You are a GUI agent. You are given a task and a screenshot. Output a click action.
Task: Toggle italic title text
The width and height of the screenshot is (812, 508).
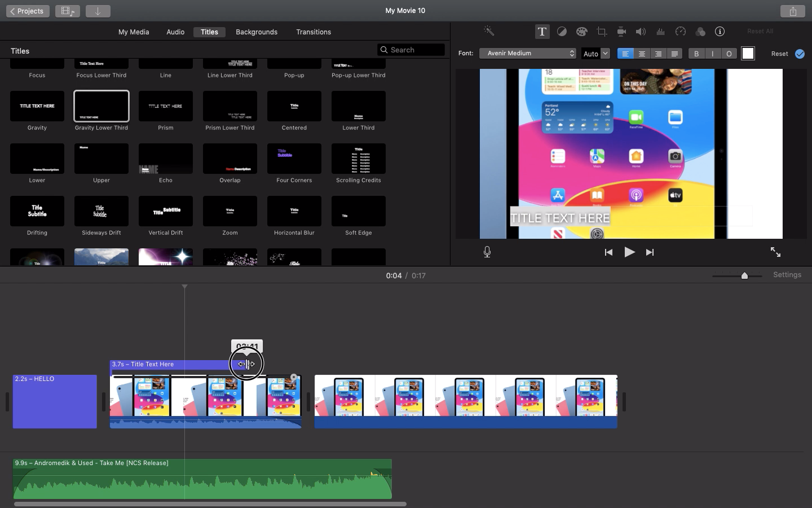[x=713, y=54]
